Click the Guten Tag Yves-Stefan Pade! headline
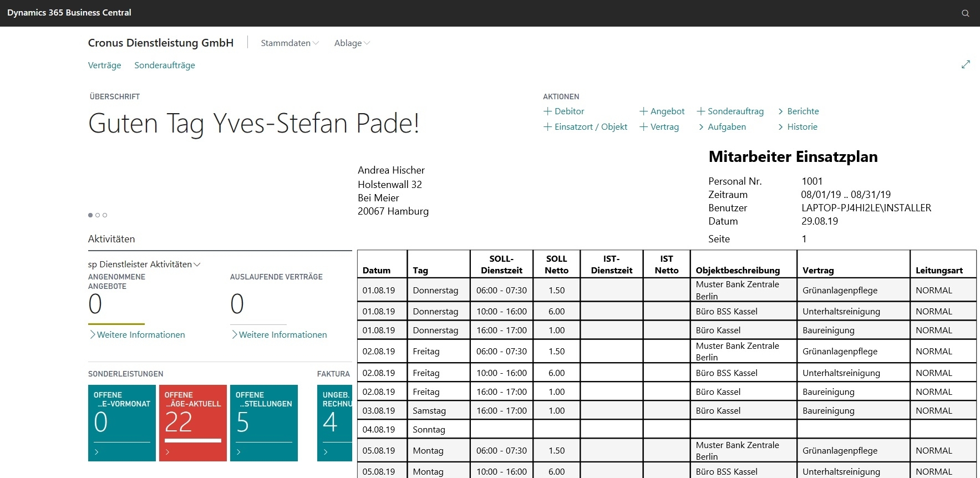 [254, 124]
